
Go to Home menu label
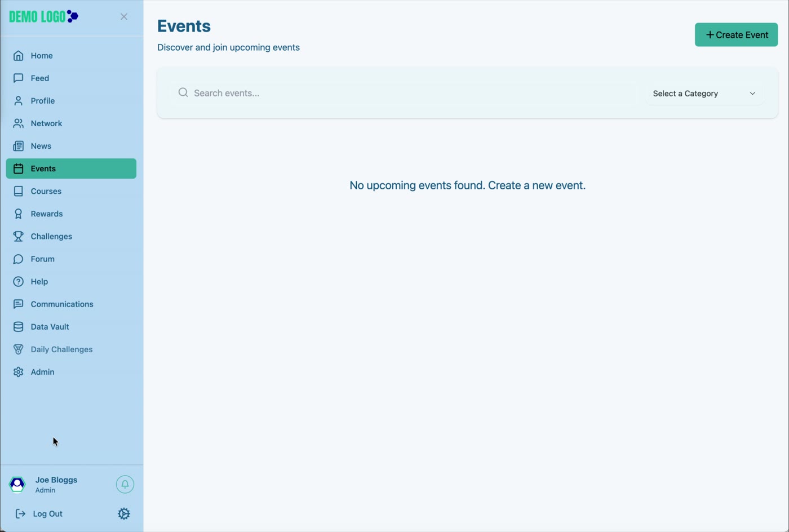[42, 56]
